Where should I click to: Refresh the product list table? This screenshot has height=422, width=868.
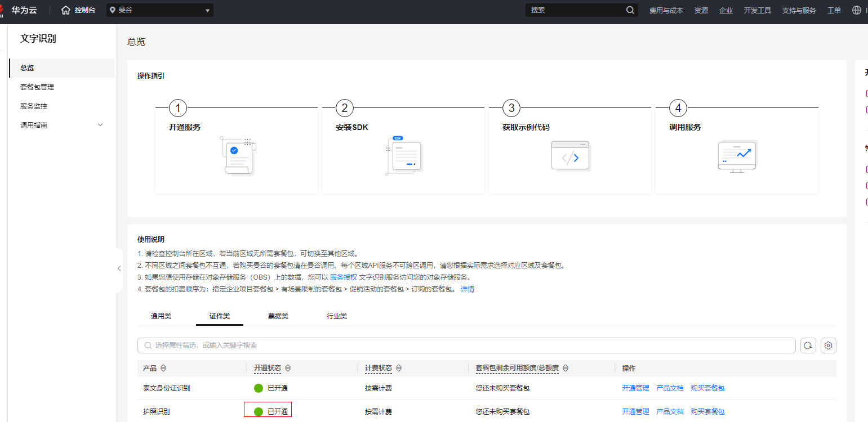coord(808,345)
